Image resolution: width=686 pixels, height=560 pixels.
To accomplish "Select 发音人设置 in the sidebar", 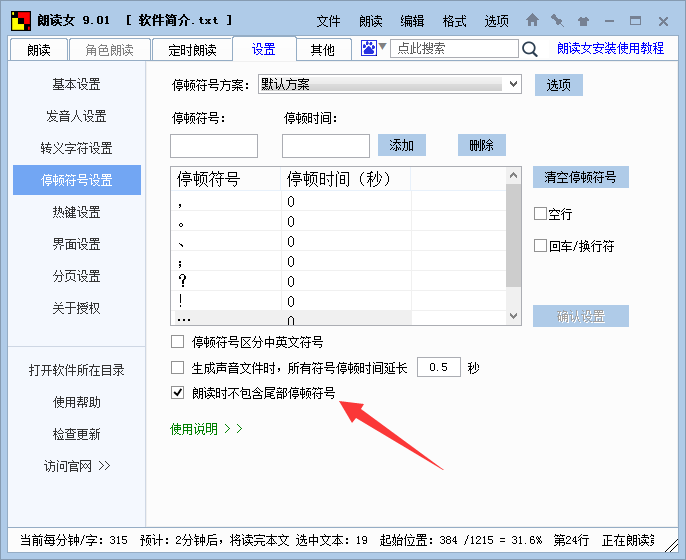I will [77, 116].
